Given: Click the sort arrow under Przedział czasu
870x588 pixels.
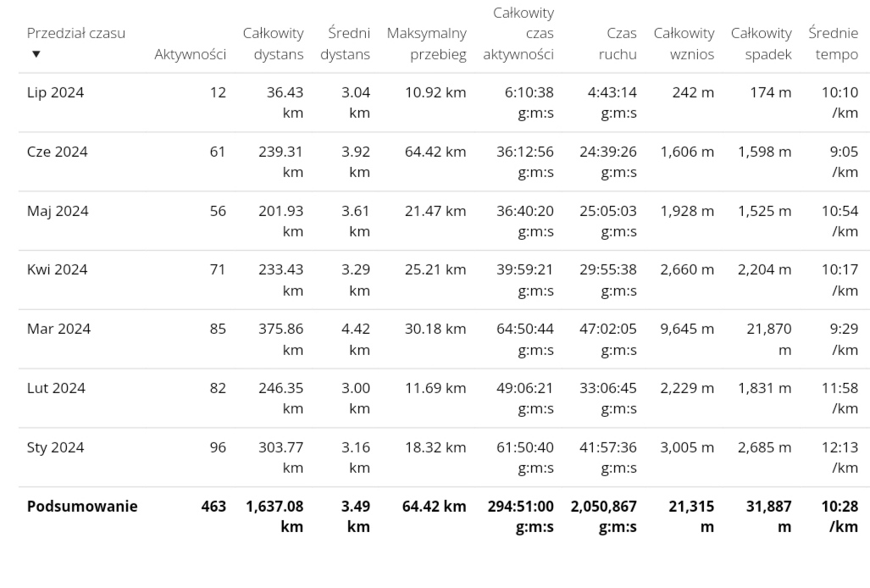Looking at the screenshot, I should (36, 54).
